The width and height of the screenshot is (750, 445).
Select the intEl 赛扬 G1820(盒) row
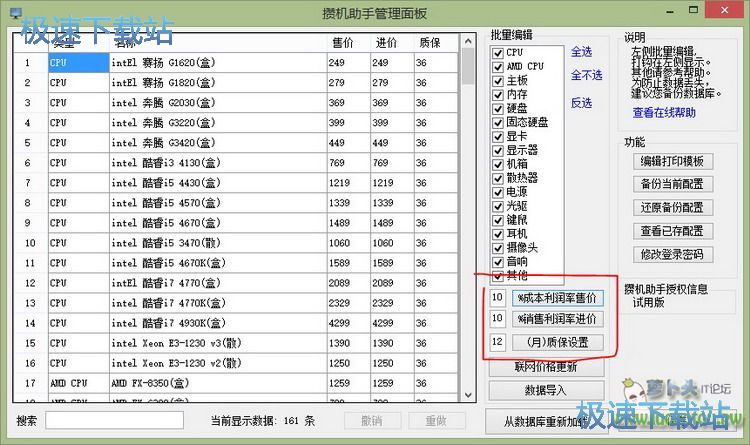pos(236,83)
